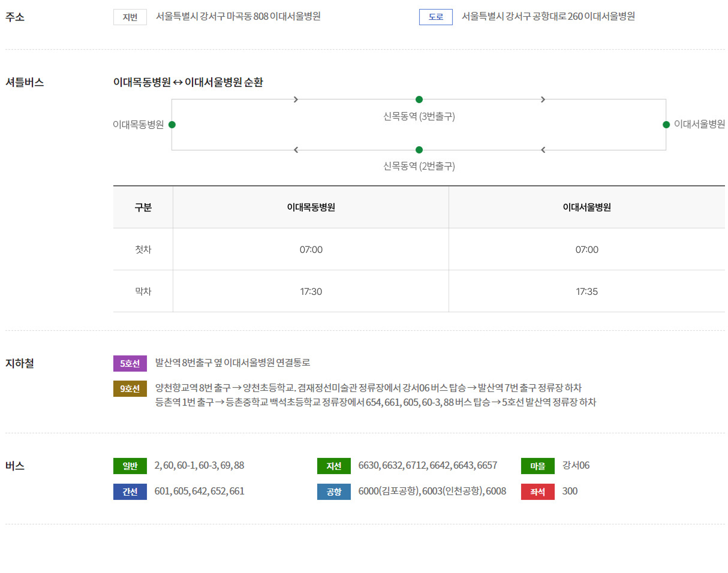
Task: Click the 버스 section label
Action: pyautogui.click(x=15, y=466)
